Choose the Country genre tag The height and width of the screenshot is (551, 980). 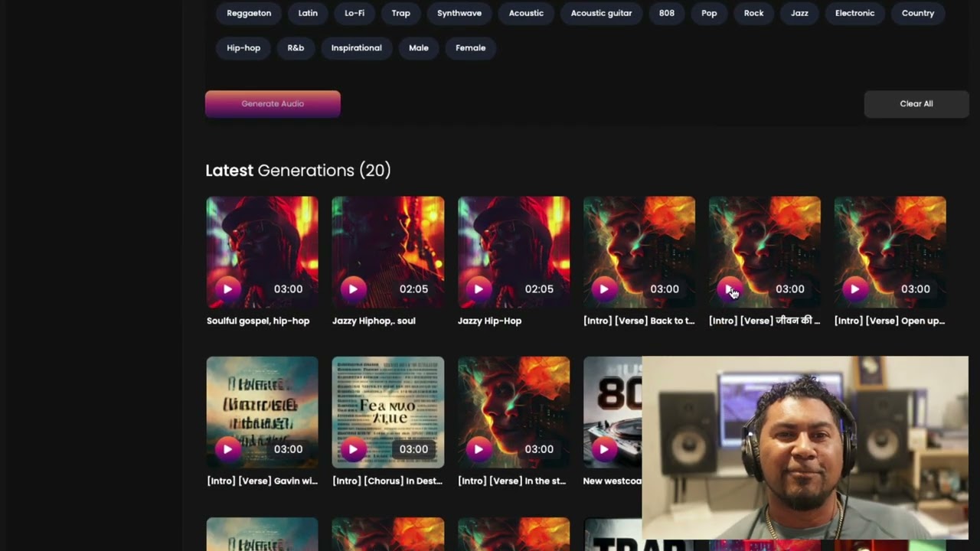click(918, 13)
